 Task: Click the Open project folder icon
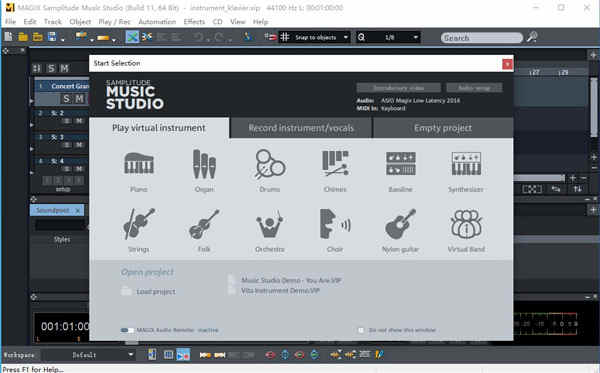[x=23, y=37]
